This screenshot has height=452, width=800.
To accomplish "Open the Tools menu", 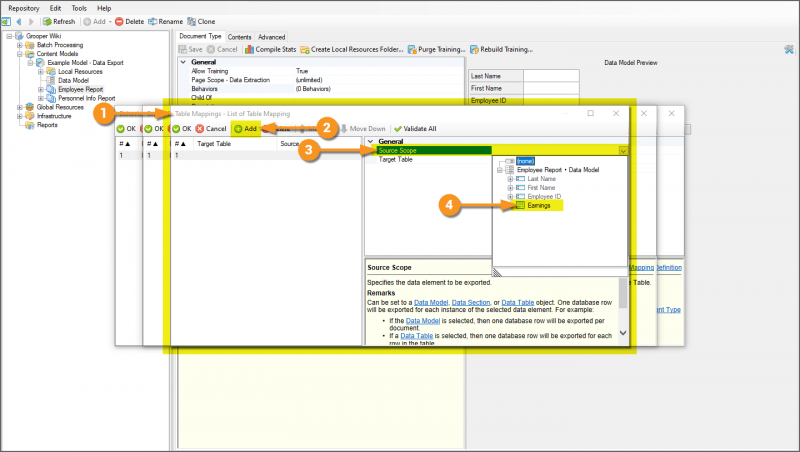I will (79, 8).
